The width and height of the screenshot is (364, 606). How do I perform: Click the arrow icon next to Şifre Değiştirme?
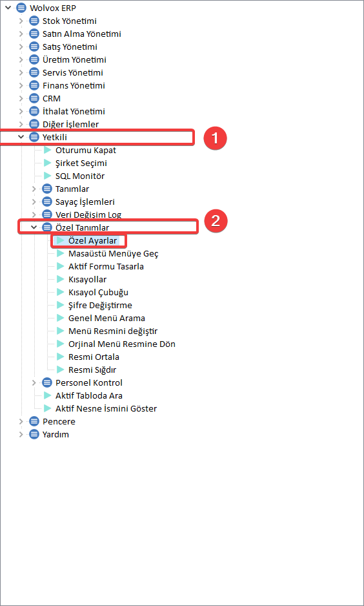[x=60, y=306]
